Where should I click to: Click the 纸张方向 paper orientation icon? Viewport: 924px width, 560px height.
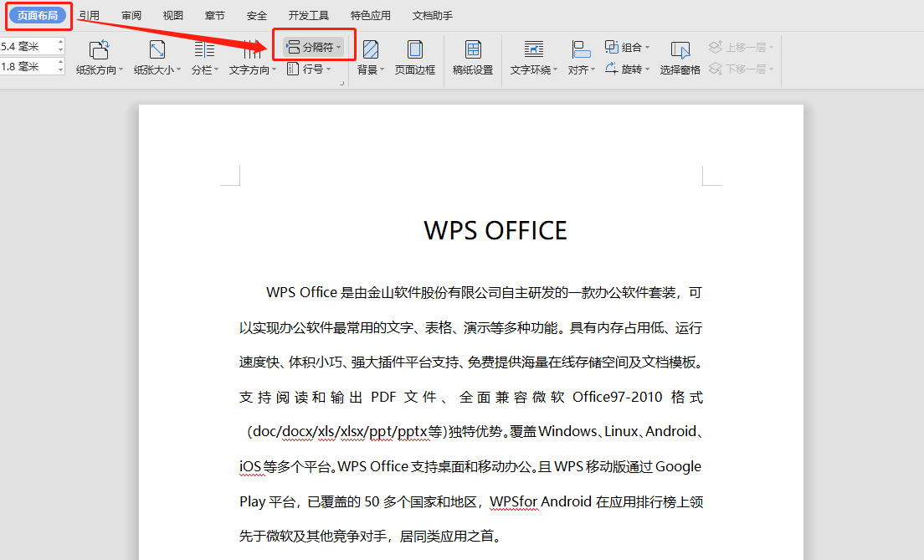(x=99, y=49)
